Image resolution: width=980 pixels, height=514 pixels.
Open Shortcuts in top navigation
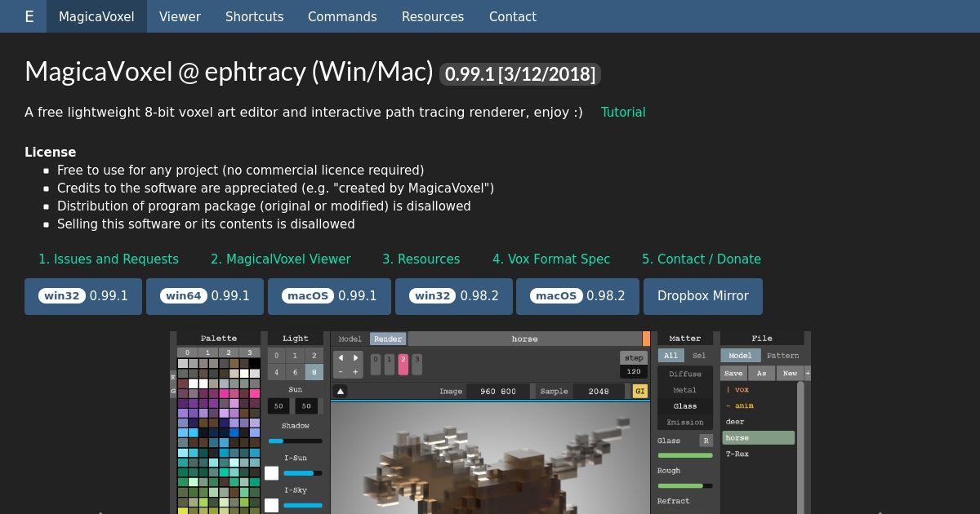(254, 16)
